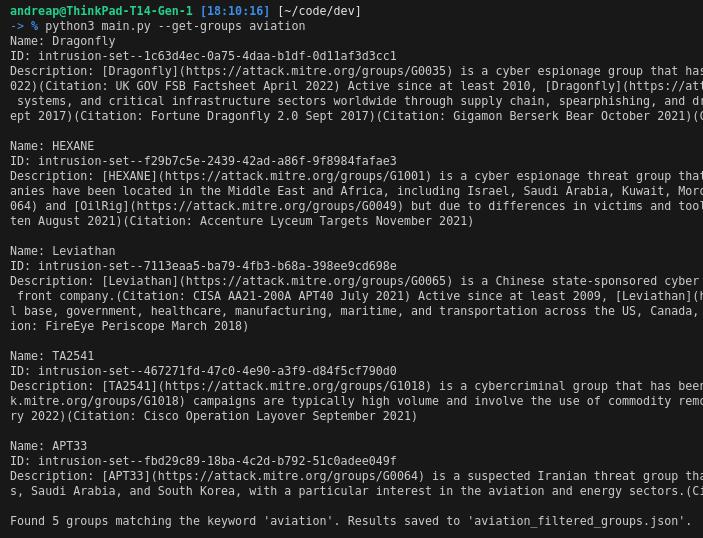Click the Leviathan intrusion-set ID
The image size is (703, 538).
click(217, 266)
